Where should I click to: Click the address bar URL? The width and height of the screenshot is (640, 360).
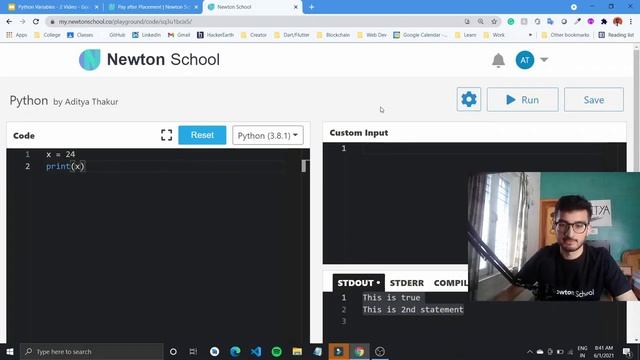125,22
